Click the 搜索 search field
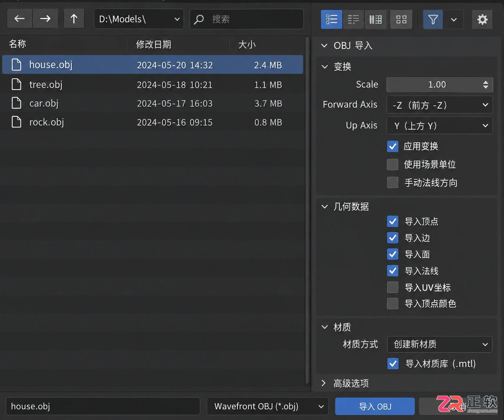The width and height of the screenshot is (504, 420). pos(246,19)
